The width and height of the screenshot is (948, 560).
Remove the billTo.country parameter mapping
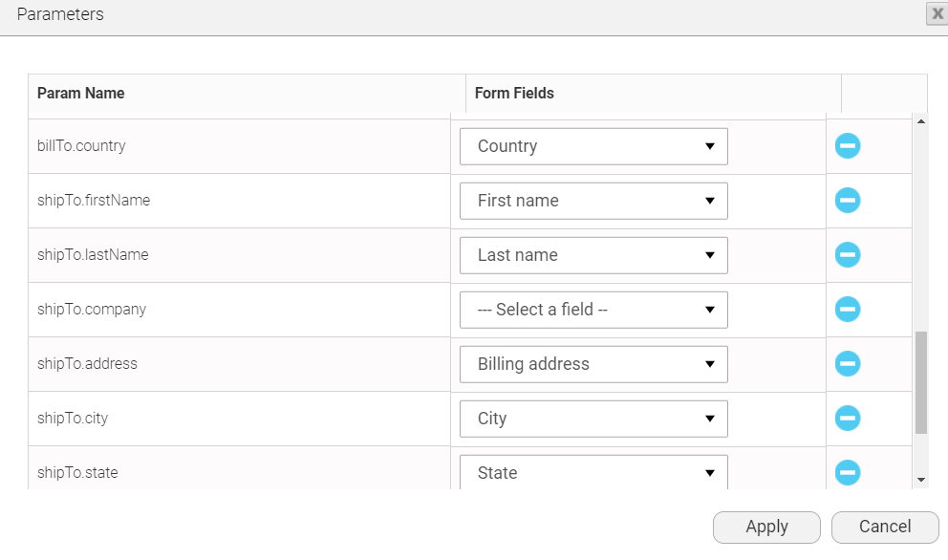click(847, 145)
